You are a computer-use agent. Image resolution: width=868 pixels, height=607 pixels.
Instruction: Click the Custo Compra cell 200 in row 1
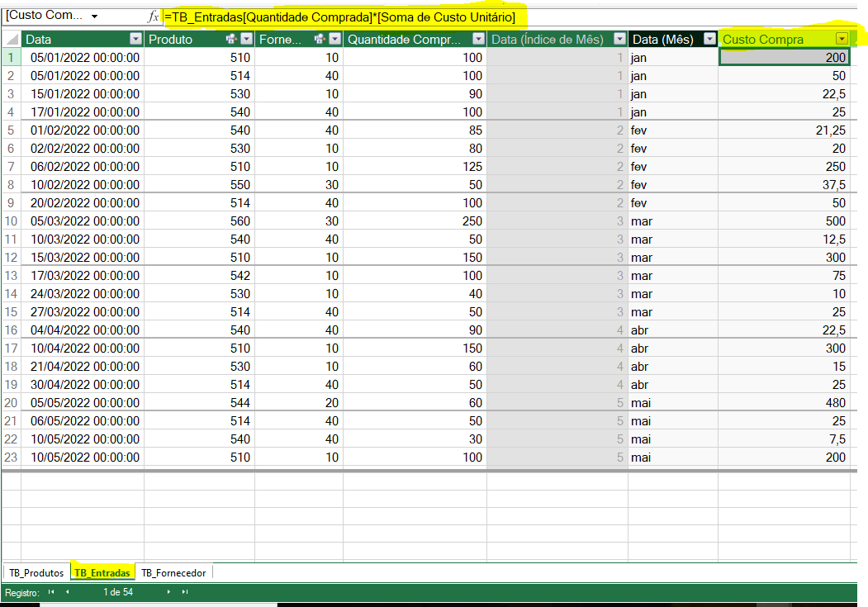(784, 57)
